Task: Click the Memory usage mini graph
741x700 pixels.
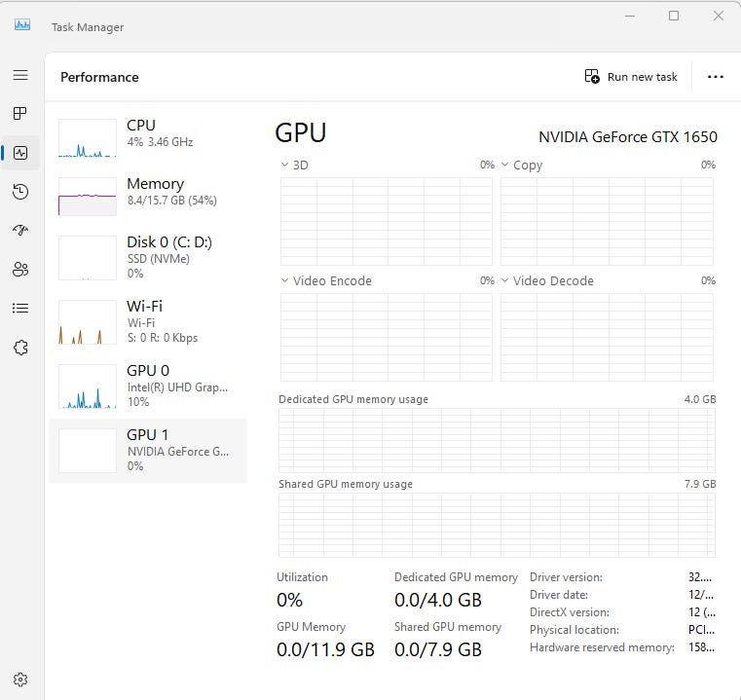Action: tap(88, 196)
